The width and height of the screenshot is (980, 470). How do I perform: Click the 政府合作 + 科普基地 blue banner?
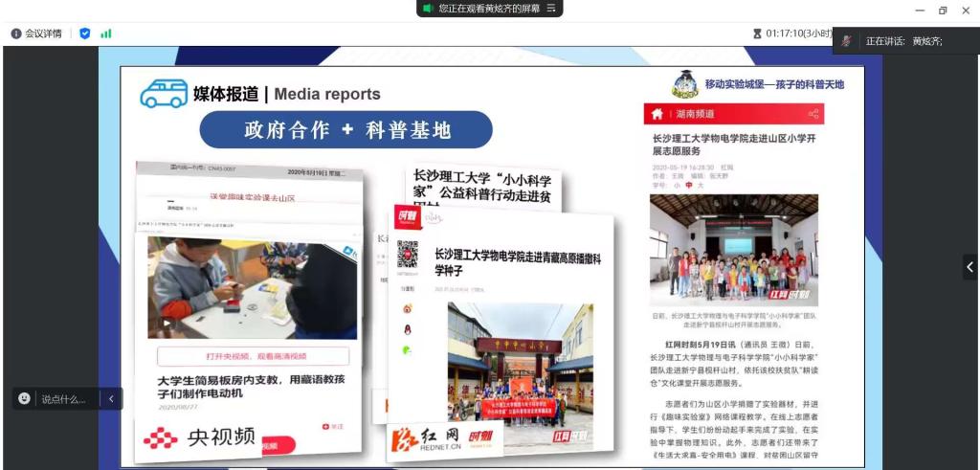click(346, 130)
